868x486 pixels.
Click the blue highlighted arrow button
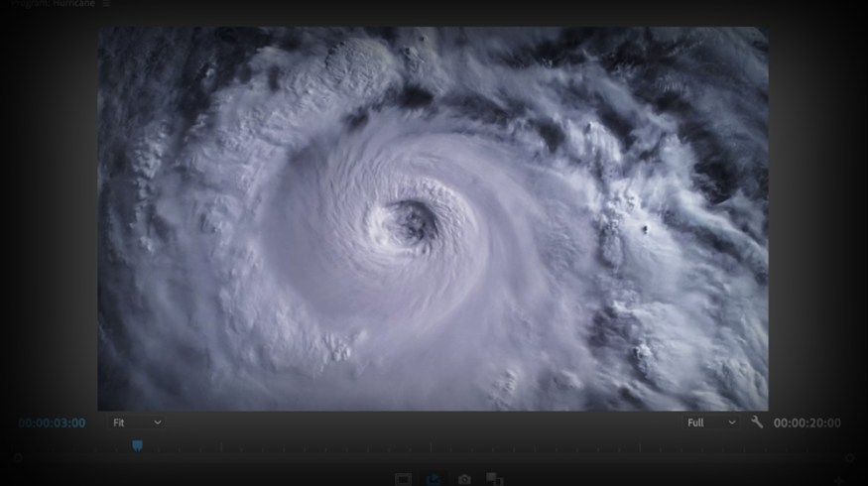(x=434, y=480)
